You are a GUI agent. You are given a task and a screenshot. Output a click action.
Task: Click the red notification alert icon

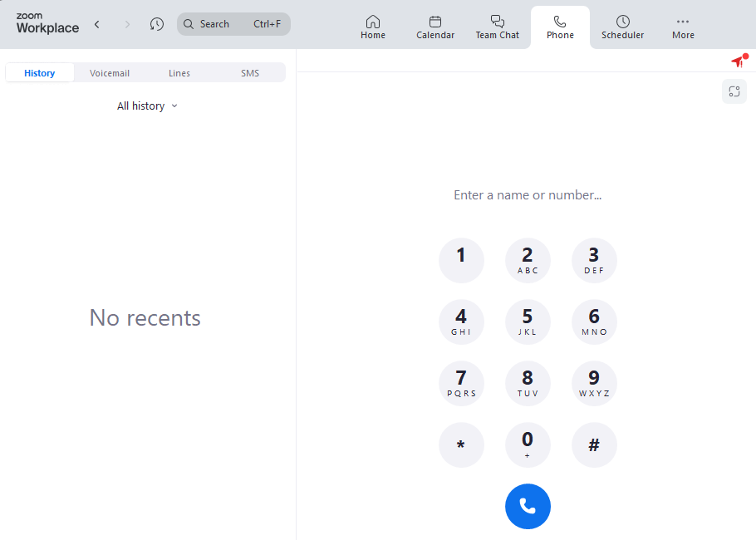[x=737, y=61]
